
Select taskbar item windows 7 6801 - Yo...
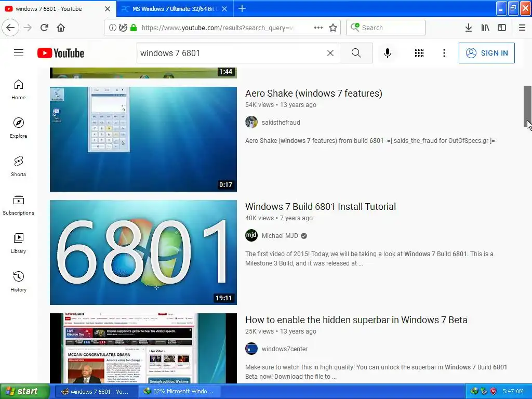click(x=96, y=392)
